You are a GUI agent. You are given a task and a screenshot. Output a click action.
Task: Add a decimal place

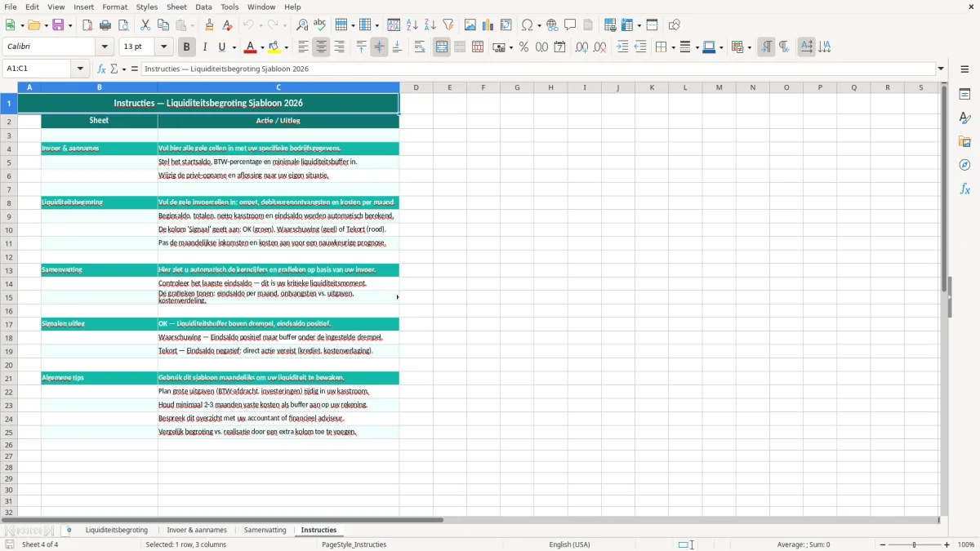tap(581, 47)
